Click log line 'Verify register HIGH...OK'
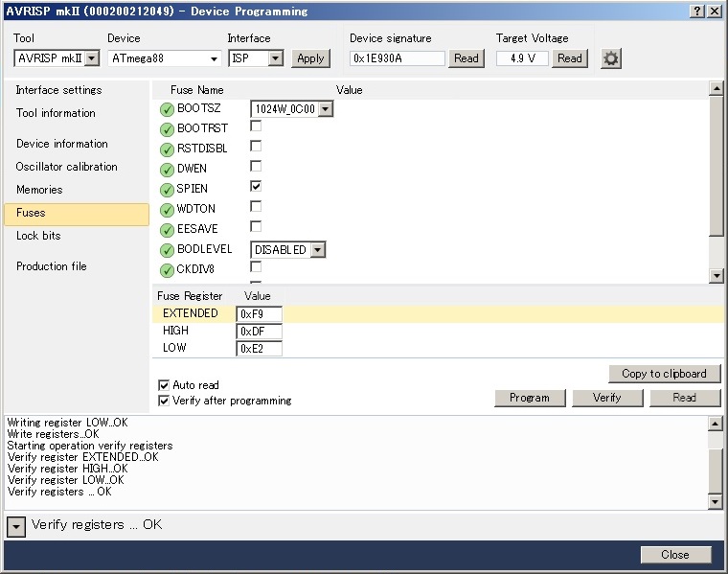728x574 pixels. pos(67,469)
